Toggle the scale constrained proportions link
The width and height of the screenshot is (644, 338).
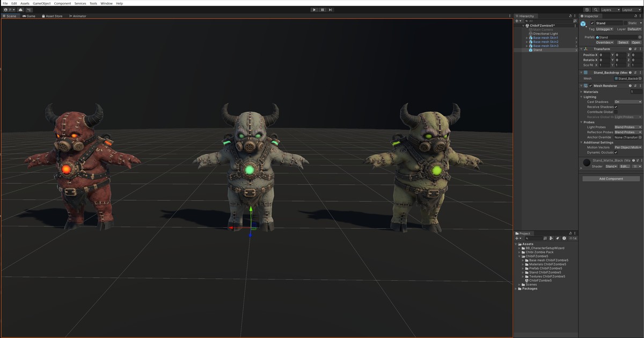click(x=591, y=65)
